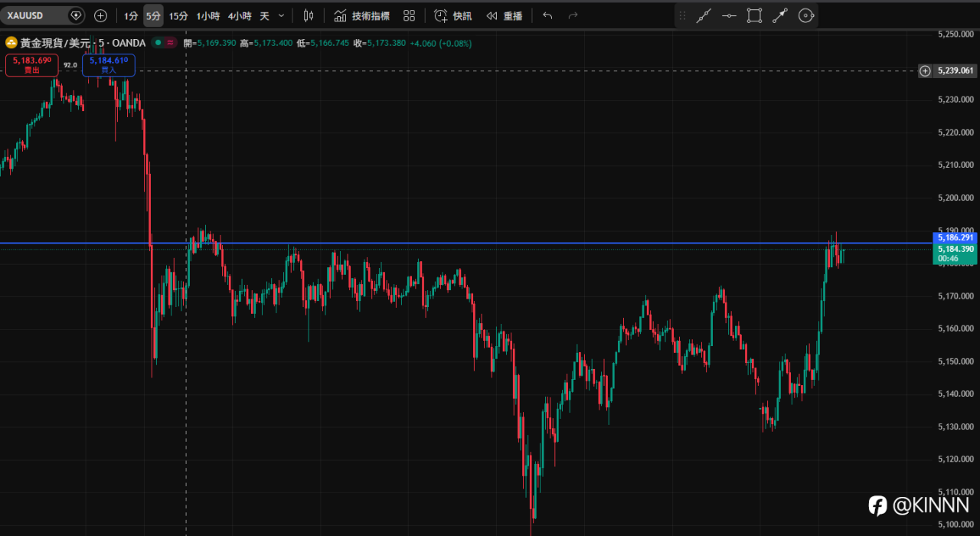980x536 pixels.
Task: Open the indicator templates grid icon
Action: tap(409, 15)
